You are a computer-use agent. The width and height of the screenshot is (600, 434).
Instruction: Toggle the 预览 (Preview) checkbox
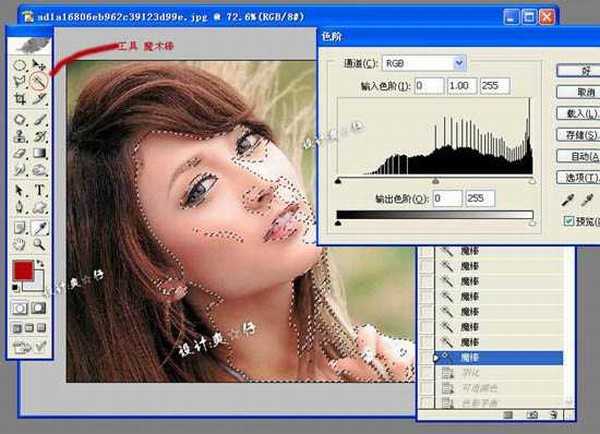569,220
